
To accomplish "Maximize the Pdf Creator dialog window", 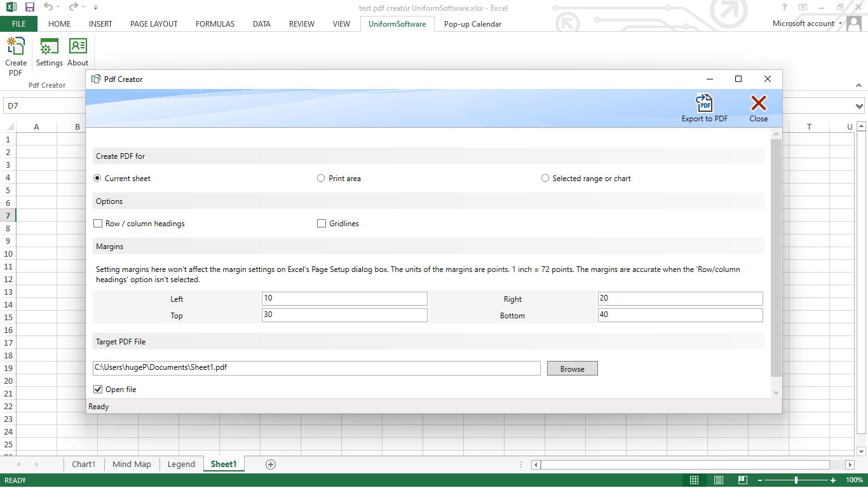I will tap(738, 79).
